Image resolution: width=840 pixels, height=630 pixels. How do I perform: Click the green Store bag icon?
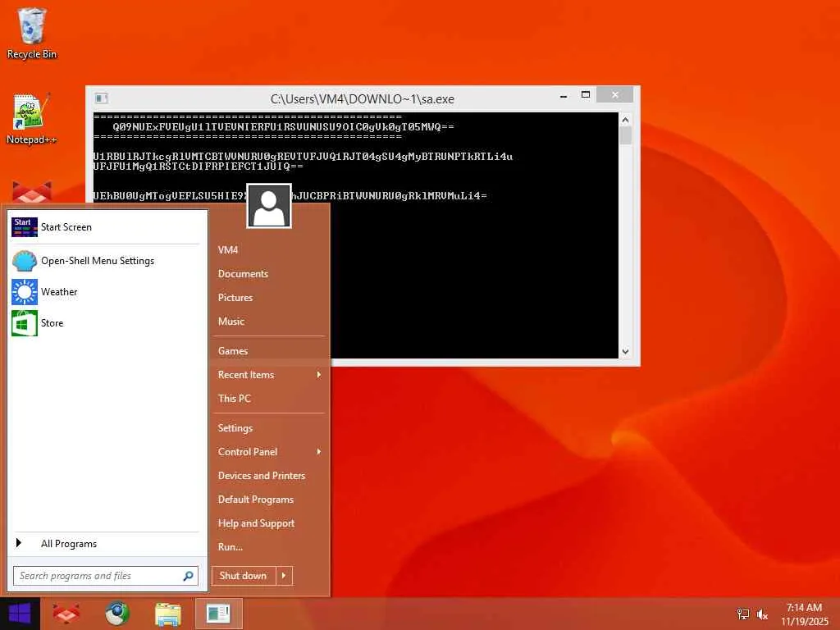point(24,323)
